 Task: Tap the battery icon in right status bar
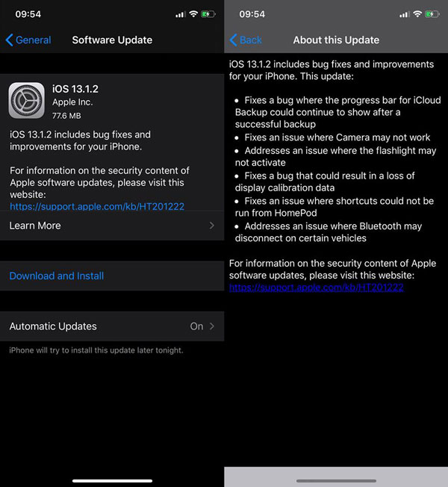pyautogui.click(x=432, y=14)
